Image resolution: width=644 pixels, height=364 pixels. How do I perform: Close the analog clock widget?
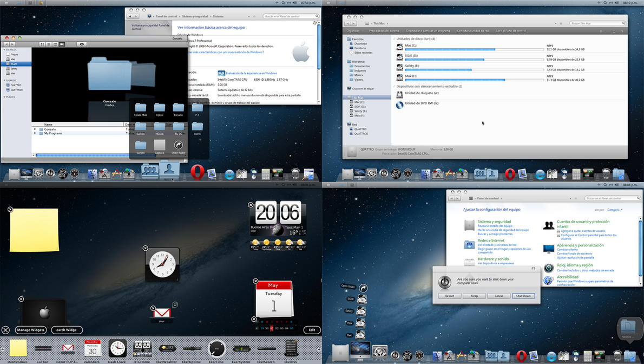(146, 248)
